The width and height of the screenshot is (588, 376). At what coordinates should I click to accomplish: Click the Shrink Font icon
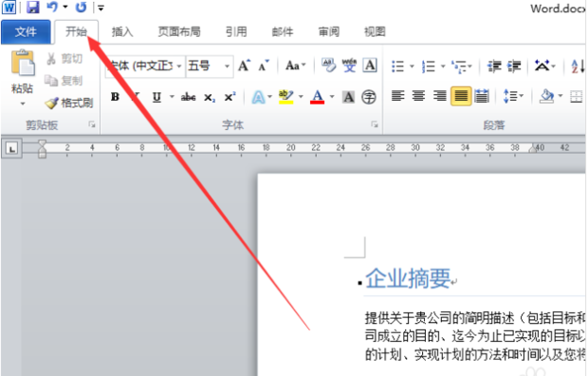coord(264,66)
